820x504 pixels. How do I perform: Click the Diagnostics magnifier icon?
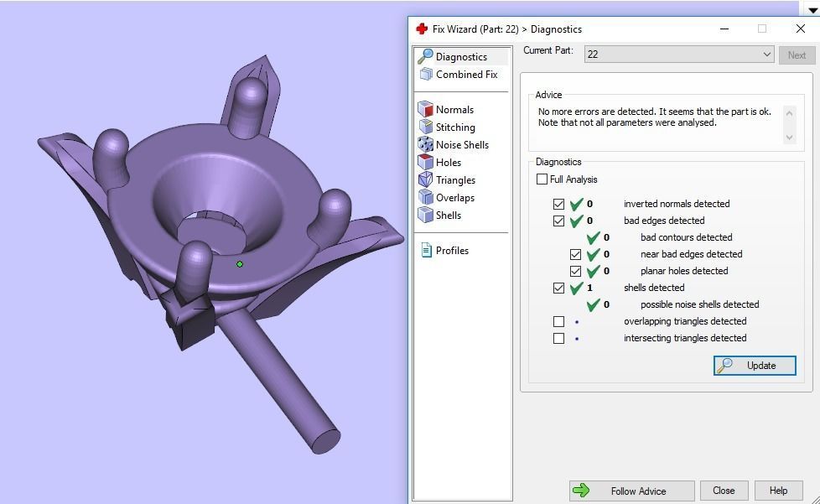click(425, 56)
